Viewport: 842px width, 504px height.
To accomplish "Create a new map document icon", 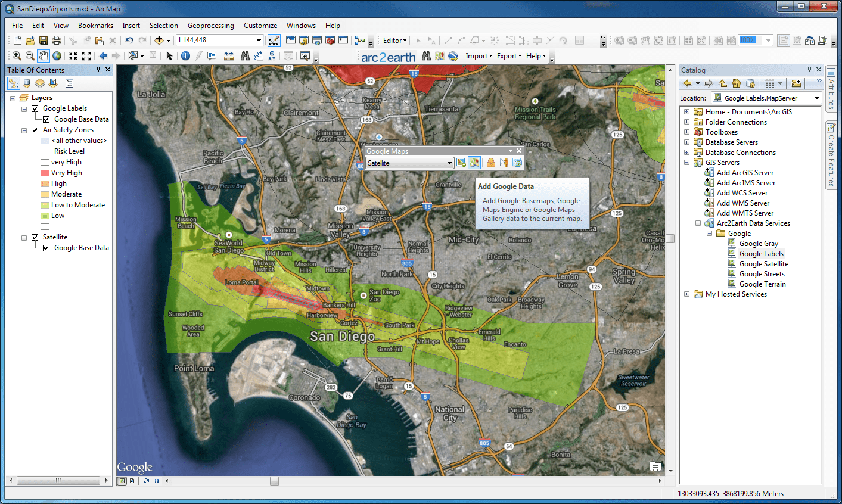I will pyautogui.click(x=17, y=41).
